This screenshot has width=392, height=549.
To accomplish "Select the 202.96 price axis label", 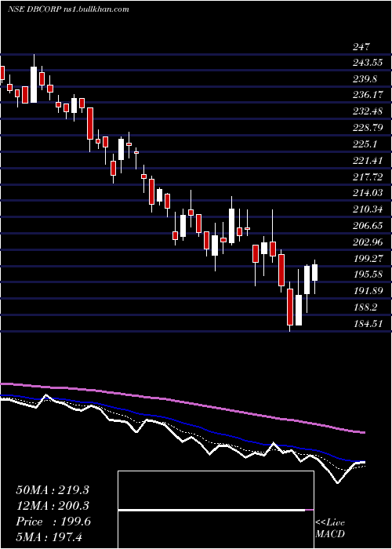I will (368, 242).
